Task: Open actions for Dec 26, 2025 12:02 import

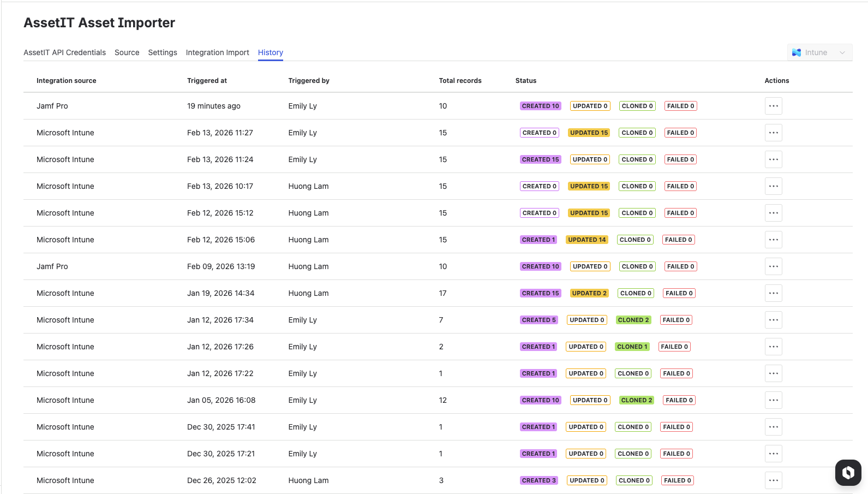Action: [773, 480]
